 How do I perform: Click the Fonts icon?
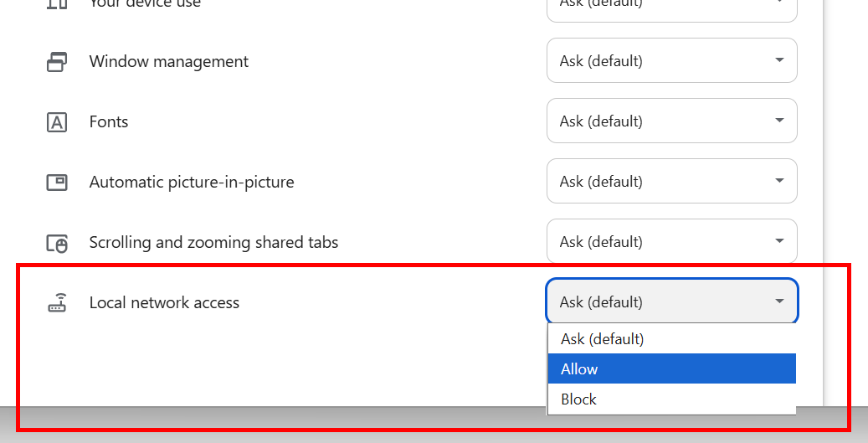pyautogui.click(x=56, y=122)
